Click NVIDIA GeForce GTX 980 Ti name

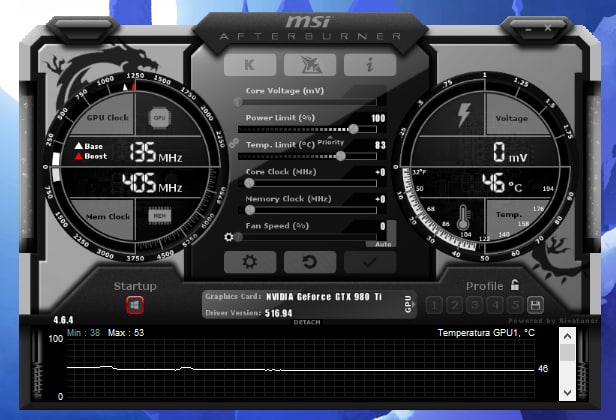tap(324, 297)
